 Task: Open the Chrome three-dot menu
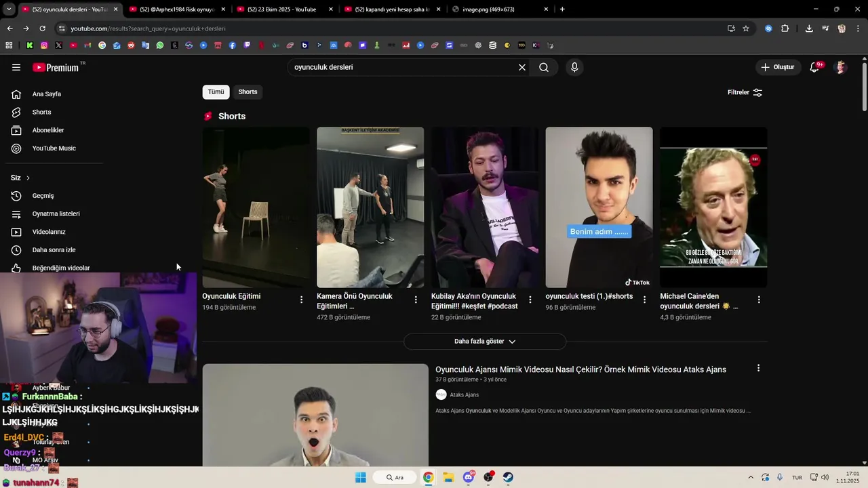(x=859, y=28)
